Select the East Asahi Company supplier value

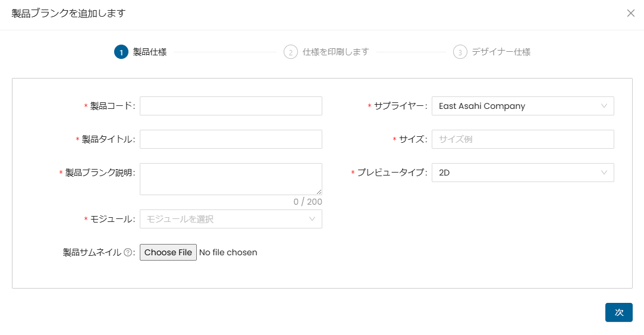pyautogui.click(x=482, y=106)
